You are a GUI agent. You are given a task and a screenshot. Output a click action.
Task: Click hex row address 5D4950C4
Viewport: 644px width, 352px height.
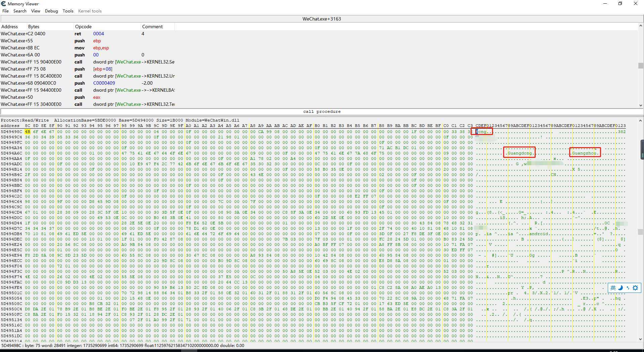click(x=11, y=309)
